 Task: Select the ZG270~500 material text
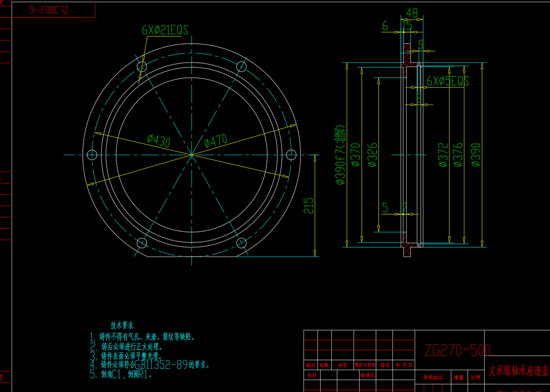(x=457, y=351)
